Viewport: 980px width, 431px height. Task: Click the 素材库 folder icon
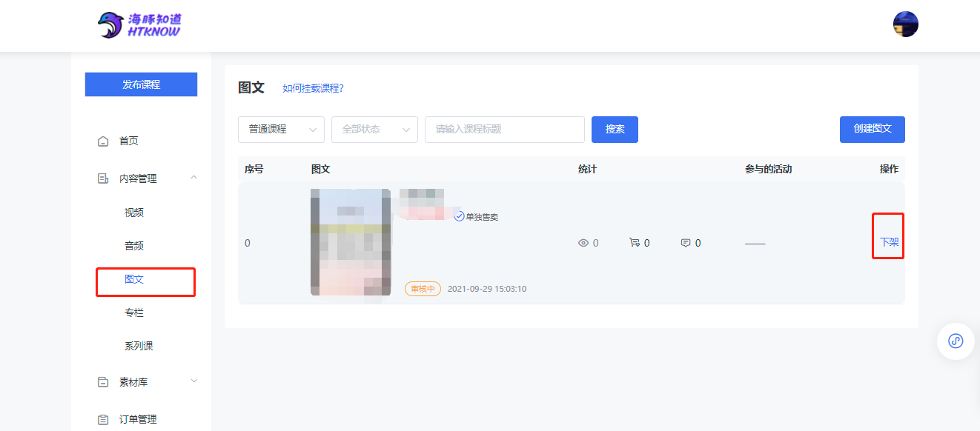coord(103,382)
